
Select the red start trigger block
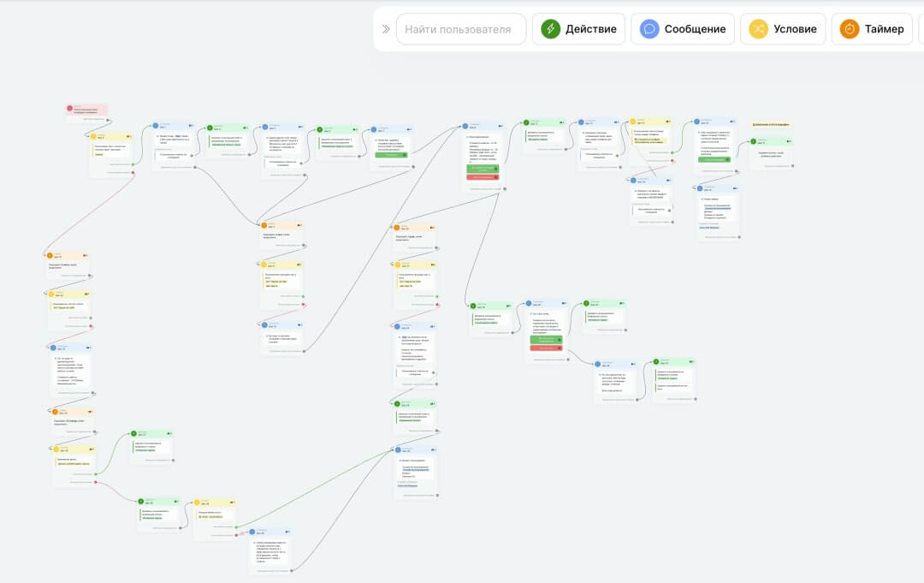[86, 110]
